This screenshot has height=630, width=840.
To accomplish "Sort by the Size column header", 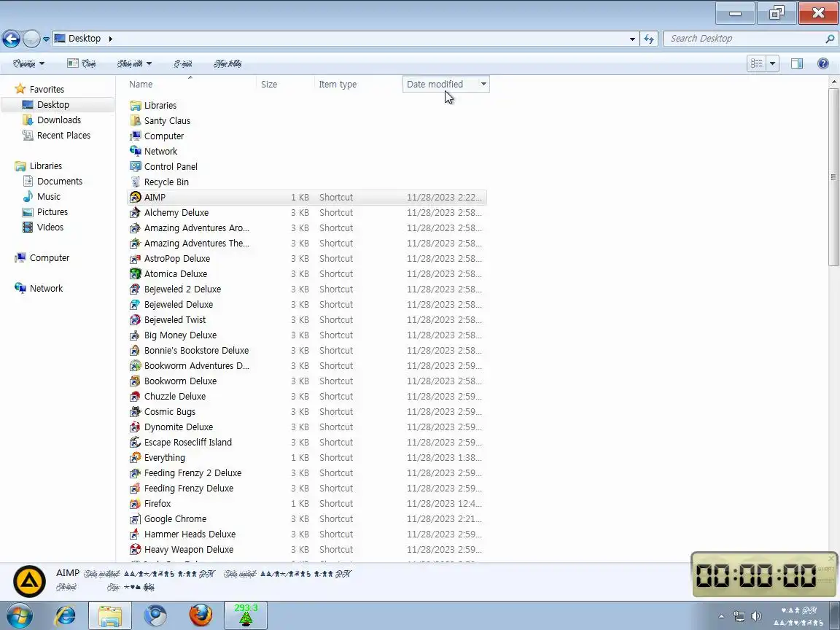I will [286, 84].
